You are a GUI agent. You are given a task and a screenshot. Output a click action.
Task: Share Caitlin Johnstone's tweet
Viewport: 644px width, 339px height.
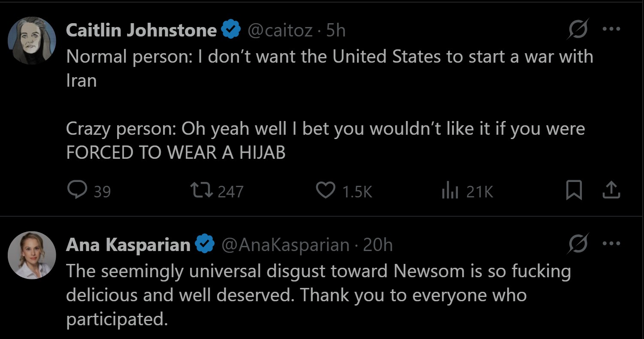[x=611, y=191]
